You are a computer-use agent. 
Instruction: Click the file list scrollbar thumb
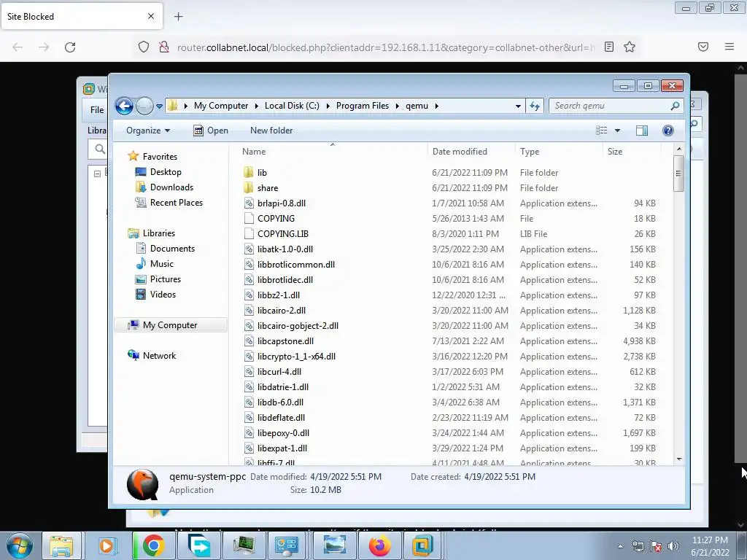pos(679,174)
